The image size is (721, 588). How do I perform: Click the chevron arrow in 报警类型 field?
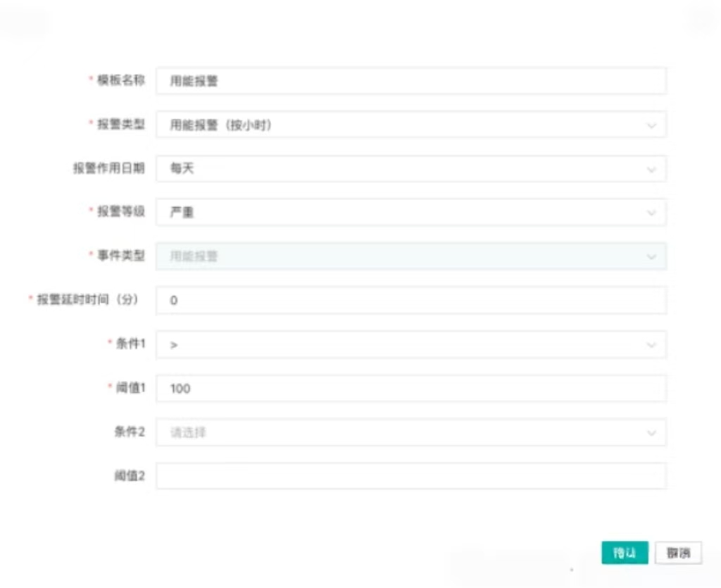tap(651, 125)
